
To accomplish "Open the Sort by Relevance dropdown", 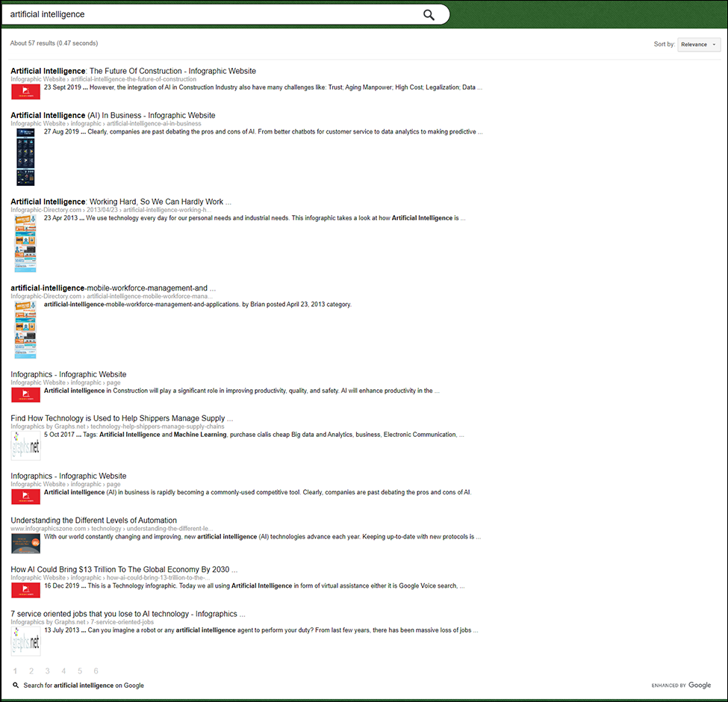I will click(x=699, y=45).
